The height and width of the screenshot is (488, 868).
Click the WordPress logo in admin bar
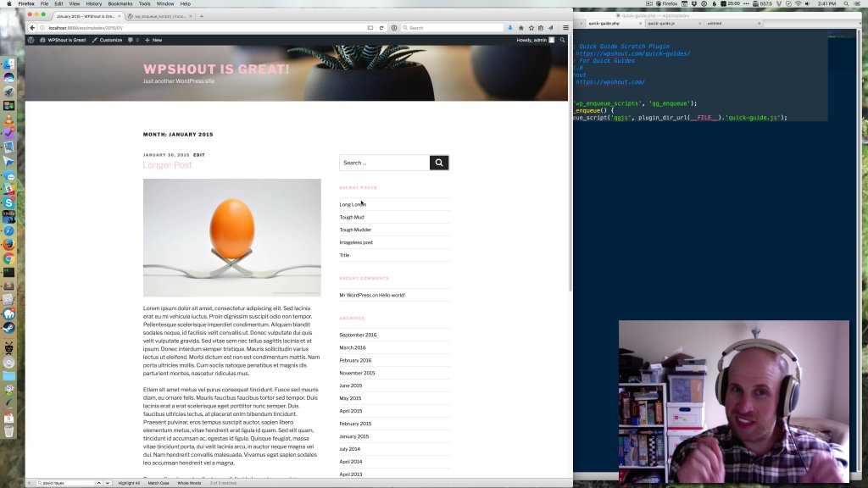click(x=31, y=40)
